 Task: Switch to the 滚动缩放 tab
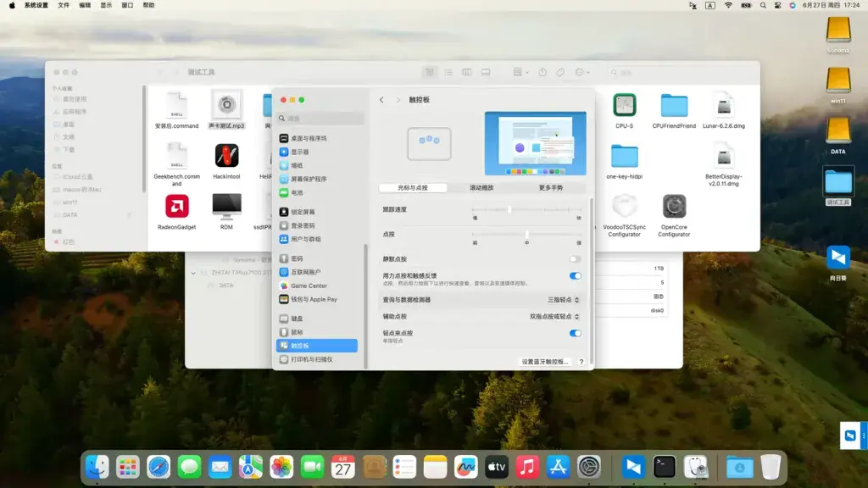(x=481, y=187)
